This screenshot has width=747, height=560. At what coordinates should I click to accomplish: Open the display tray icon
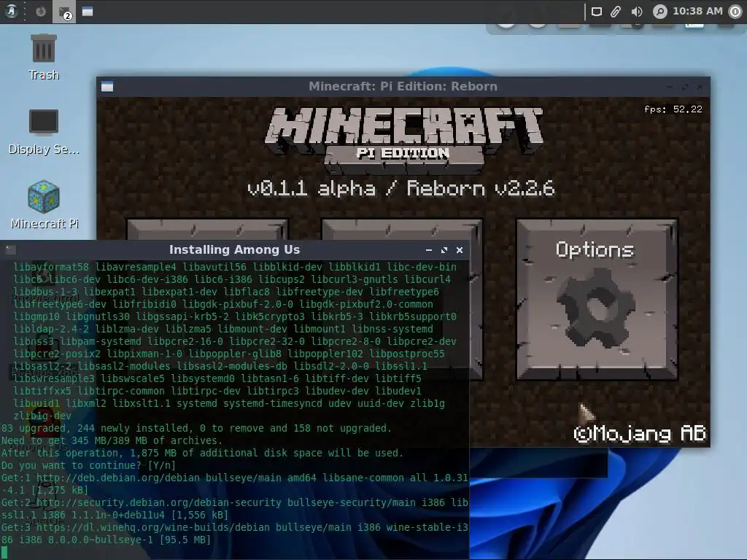click(596, 12)
